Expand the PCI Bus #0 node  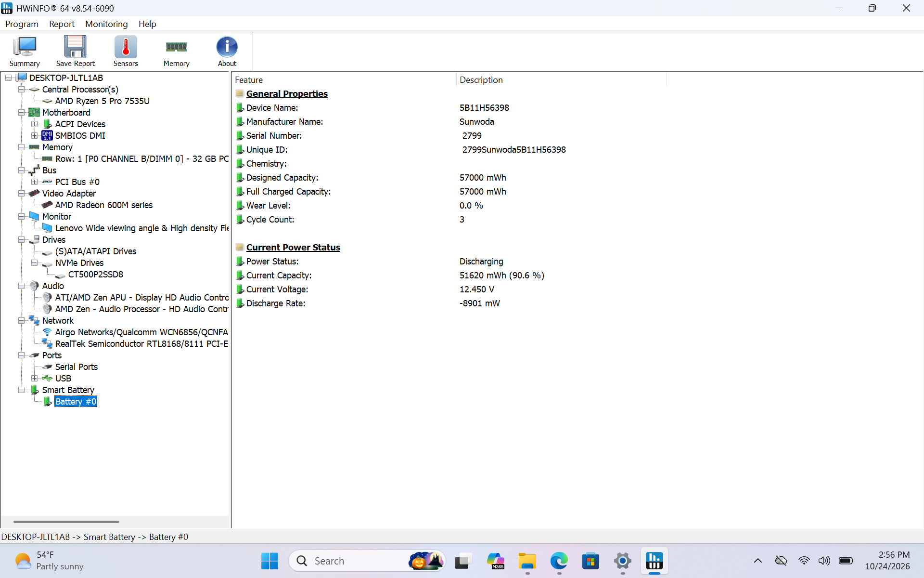pyautogui.click(x=34, y=182)
